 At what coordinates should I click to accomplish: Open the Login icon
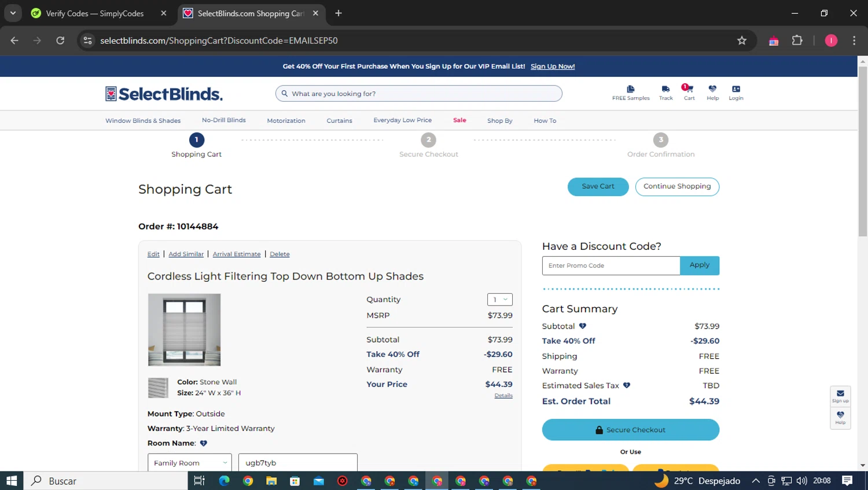736,93
